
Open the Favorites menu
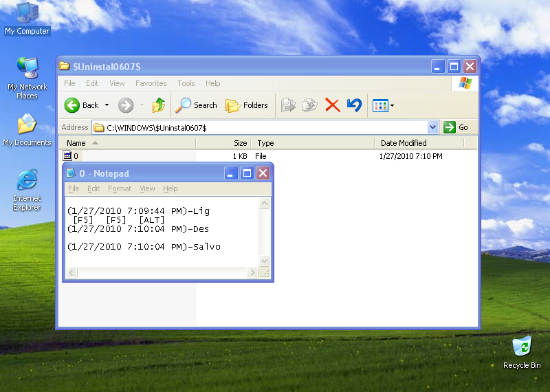tap(151, 83)
